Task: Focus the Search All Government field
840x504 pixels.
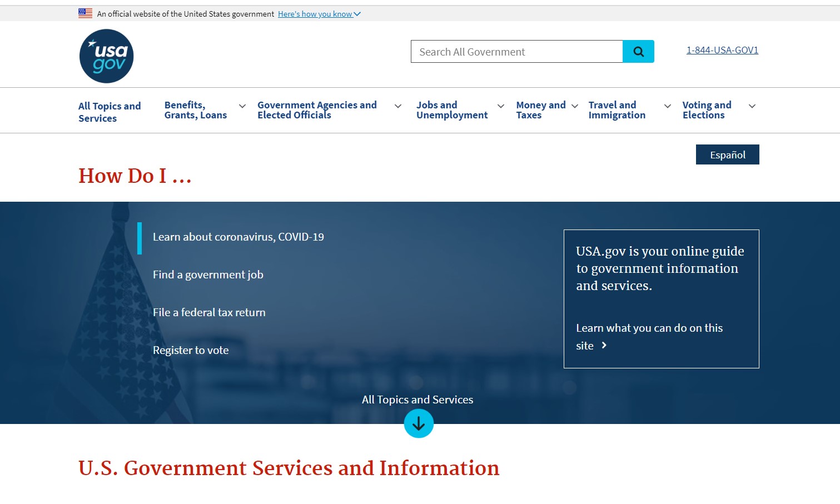Action: [x=516, y=52]
